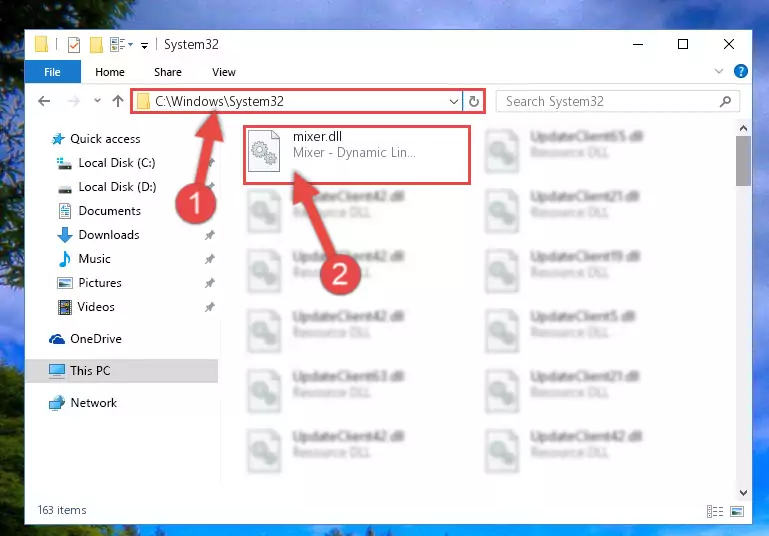Expand the ribbon with the chevron

(718, 71)
